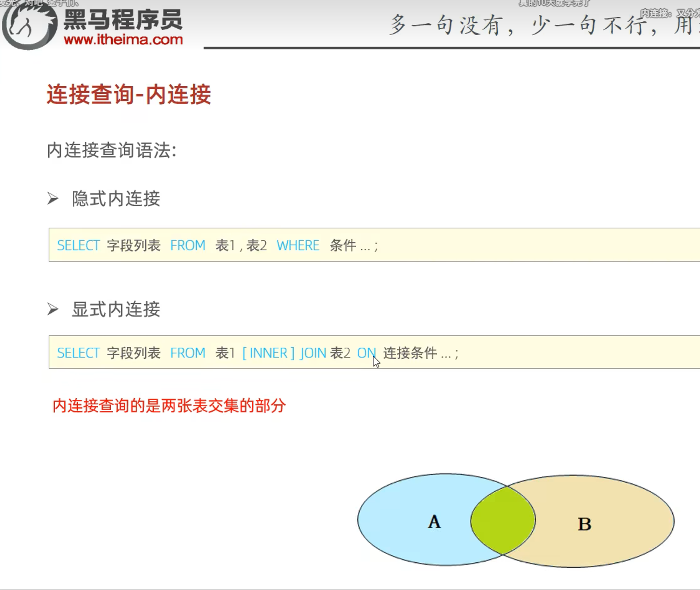Click the slide title 连接查询-内连接
700x590 pixels.
[129, 94]
